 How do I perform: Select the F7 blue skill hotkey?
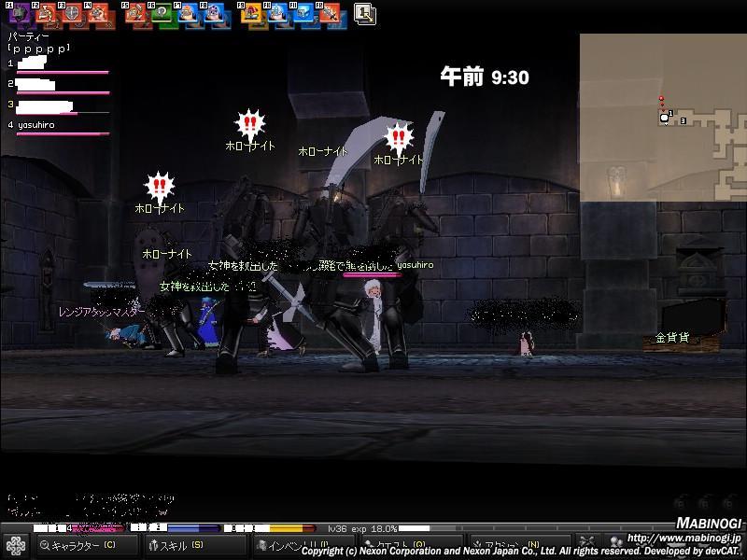point(189,13)
